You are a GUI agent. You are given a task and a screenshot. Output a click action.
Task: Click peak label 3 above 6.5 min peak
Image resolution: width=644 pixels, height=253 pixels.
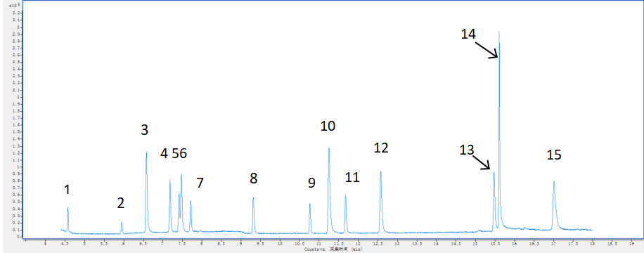tap(144, 130)
